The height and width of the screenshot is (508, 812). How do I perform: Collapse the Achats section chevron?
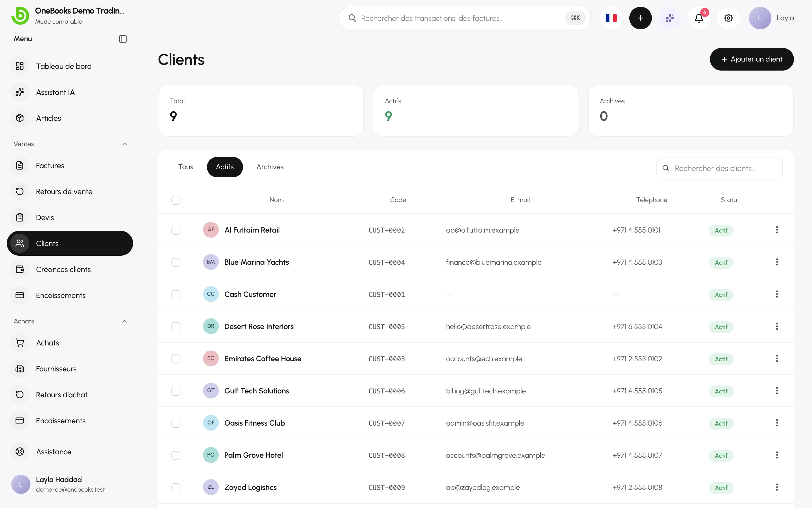(x=125, y=321)
